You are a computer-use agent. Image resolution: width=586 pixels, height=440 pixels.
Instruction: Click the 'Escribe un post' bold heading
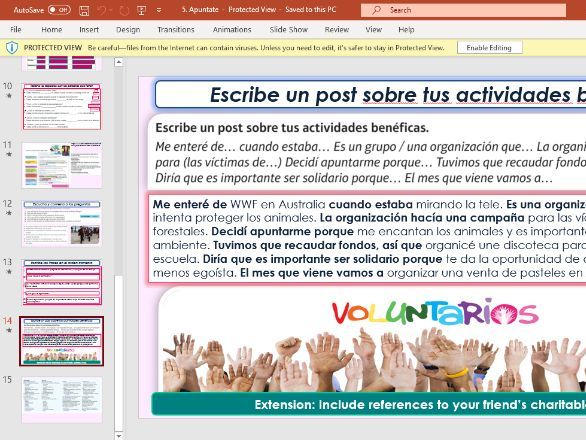[x=292, y=128]
